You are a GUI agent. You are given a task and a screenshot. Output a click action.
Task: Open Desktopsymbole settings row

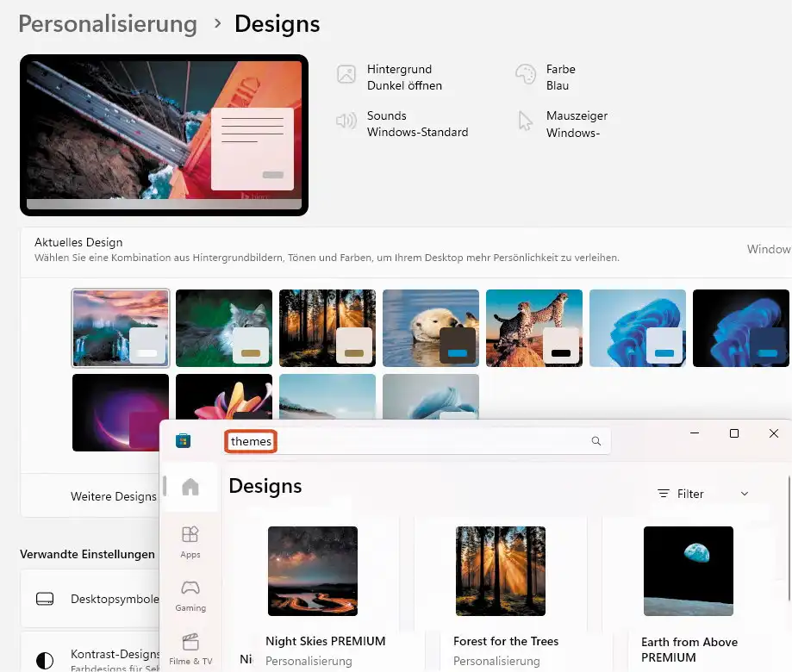90,599
